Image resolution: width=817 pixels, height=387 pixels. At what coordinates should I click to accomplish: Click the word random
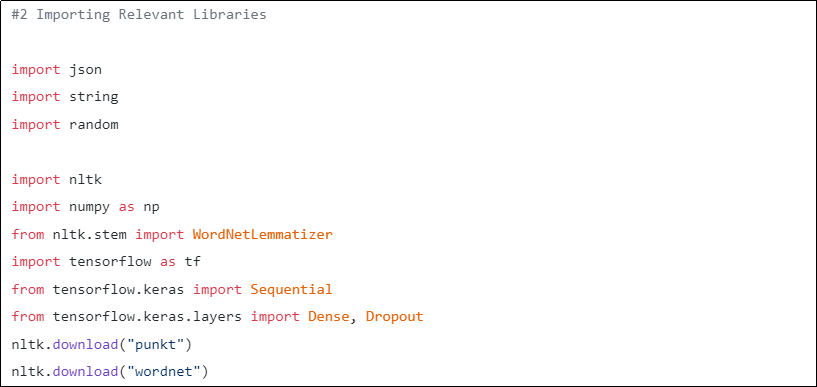tap(94, 125)
